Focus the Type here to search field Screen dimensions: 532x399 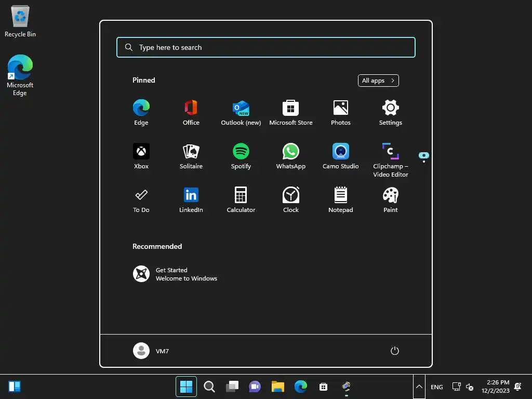pyautogui.click(x=266, y=47)
